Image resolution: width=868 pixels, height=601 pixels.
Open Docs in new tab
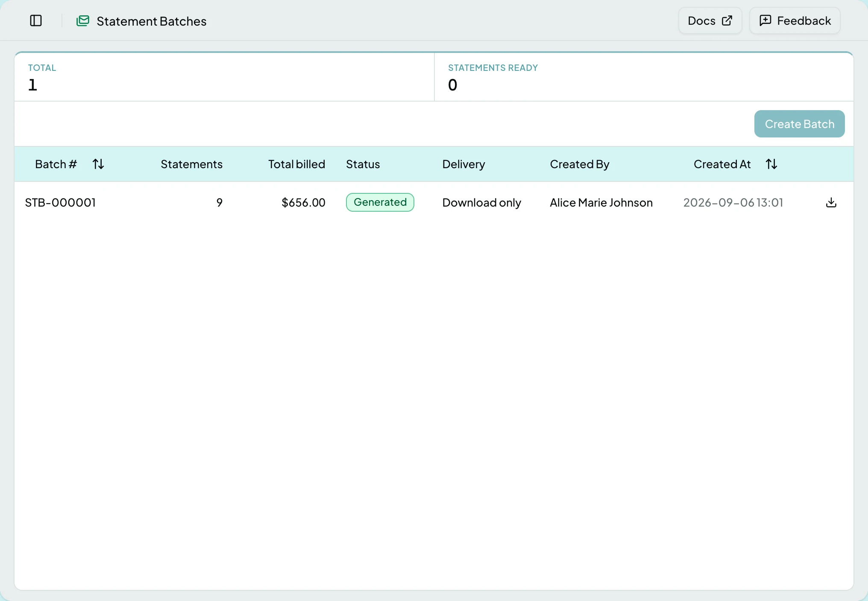(710, 20)
